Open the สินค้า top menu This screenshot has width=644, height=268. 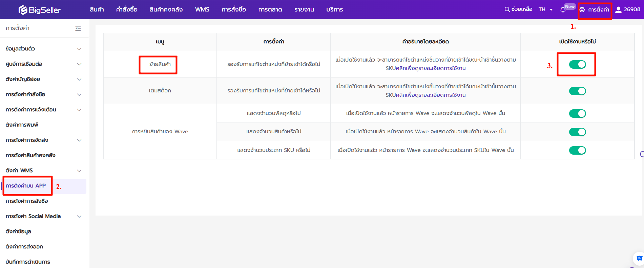[x=97, y=9]
